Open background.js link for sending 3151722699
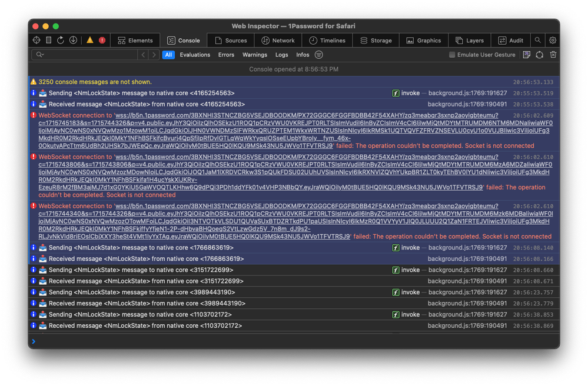588x386 pixels. pyautogui.click(x=467, y=270)
